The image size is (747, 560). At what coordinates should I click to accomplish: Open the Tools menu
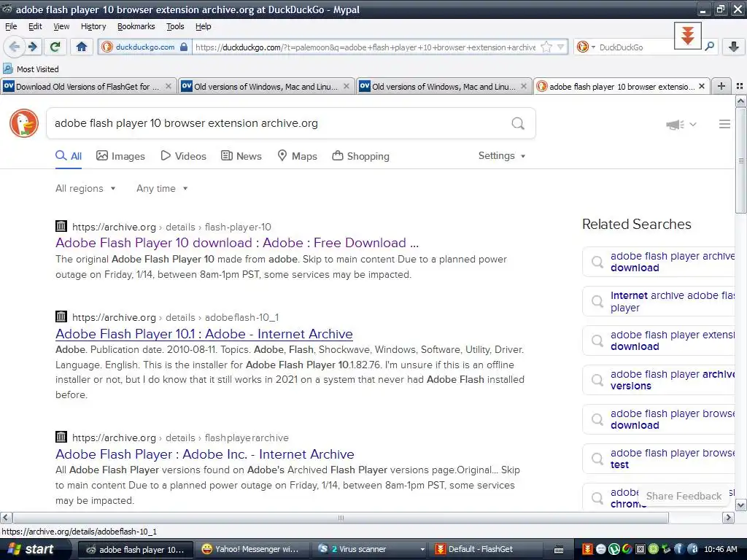[x=175, y=26]
